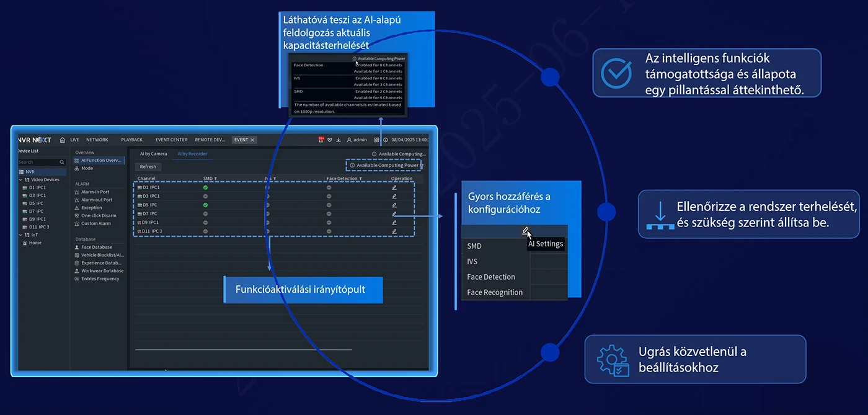Click the grid layout icon near admin

[376, 140]
